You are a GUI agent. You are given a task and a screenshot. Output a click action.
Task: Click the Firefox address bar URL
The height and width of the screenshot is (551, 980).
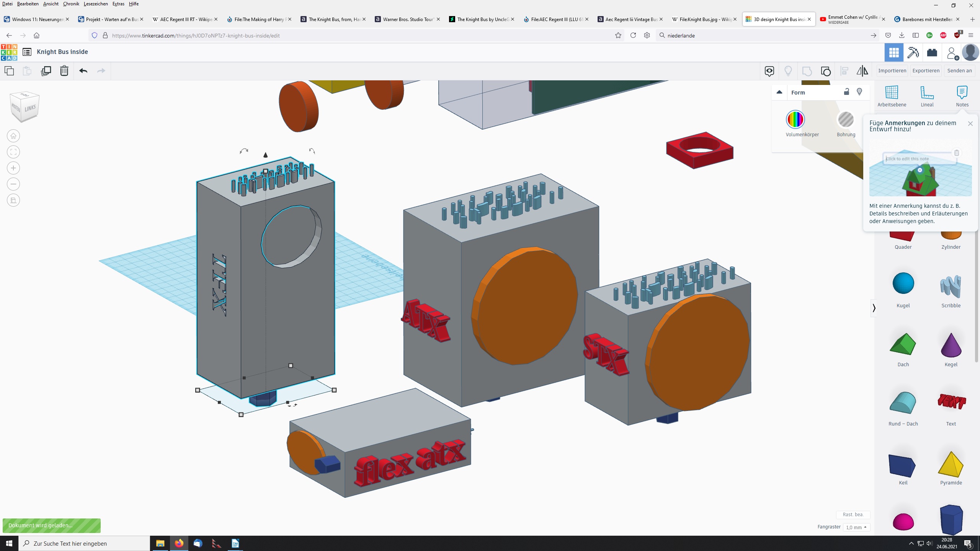[196, 36]
